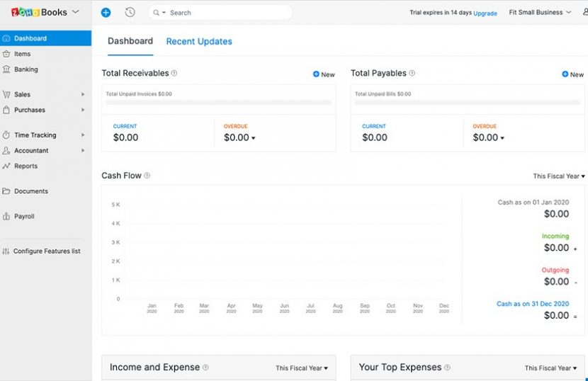Viewport: 588px width, 381px height.
Task: Click the Total Unpaid Bills progress bar
Action: pos(468,103)
